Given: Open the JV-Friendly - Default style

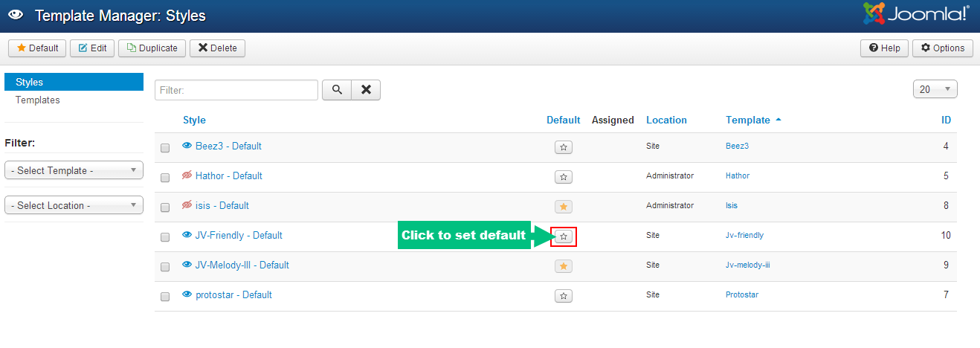Looking at the screenshot, I should (x=239, y=235).
